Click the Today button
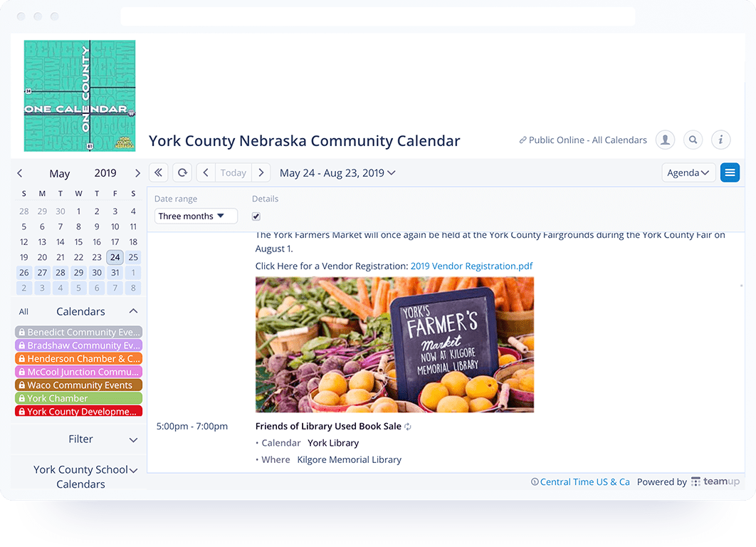 [233, 172]
